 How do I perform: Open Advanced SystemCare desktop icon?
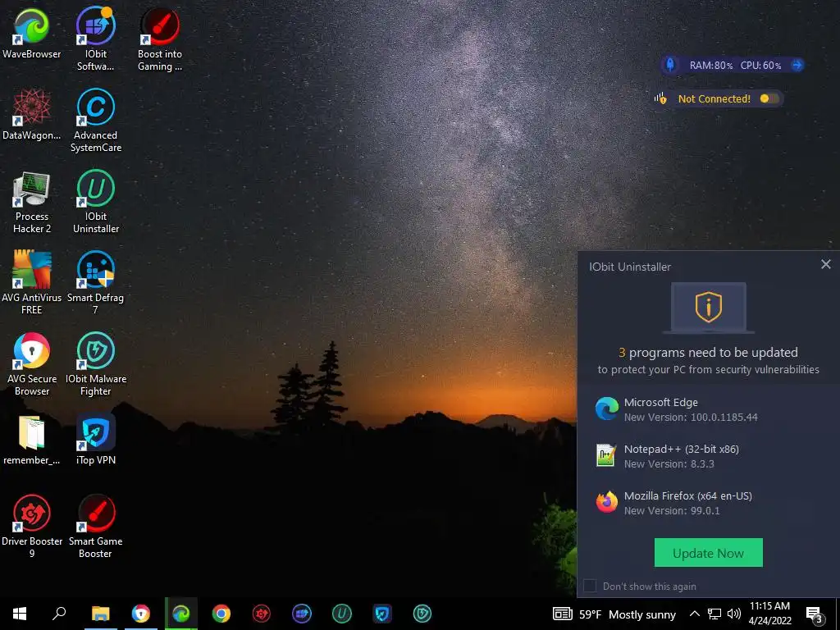click(95, 121)
